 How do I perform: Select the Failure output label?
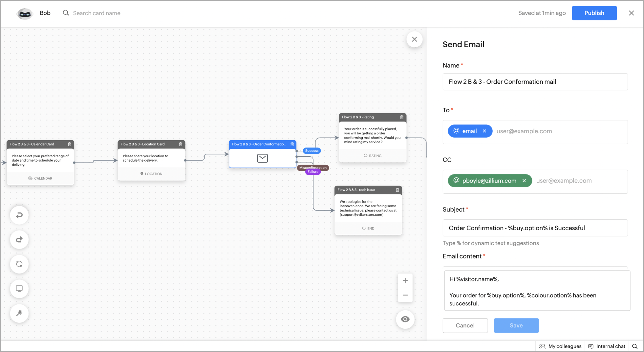click(x=313, y=172)
